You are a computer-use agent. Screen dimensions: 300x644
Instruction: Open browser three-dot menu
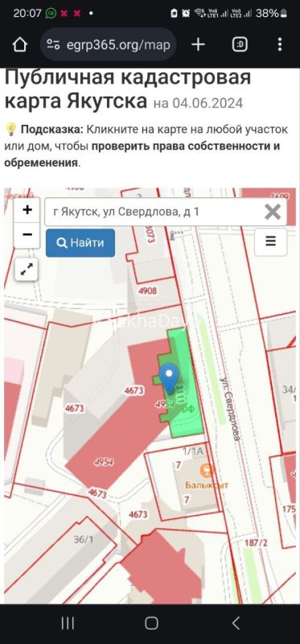pos(279,44)
